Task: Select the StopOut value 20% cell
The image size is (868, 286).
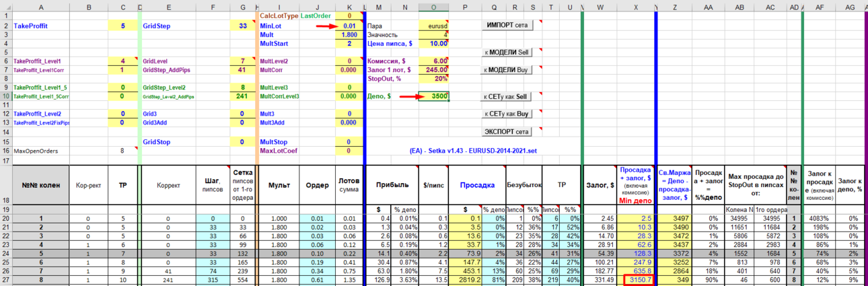Action: tap(433, 78)
